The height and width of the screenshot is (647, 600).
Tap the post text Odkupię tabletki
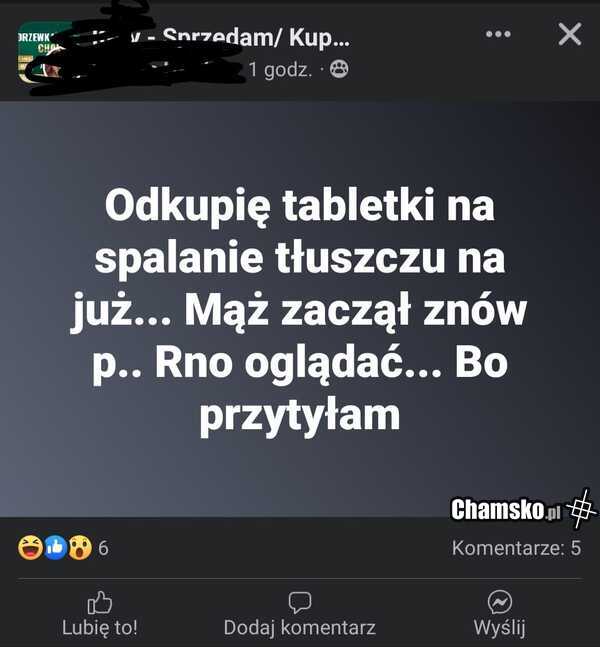click(300, 205)
